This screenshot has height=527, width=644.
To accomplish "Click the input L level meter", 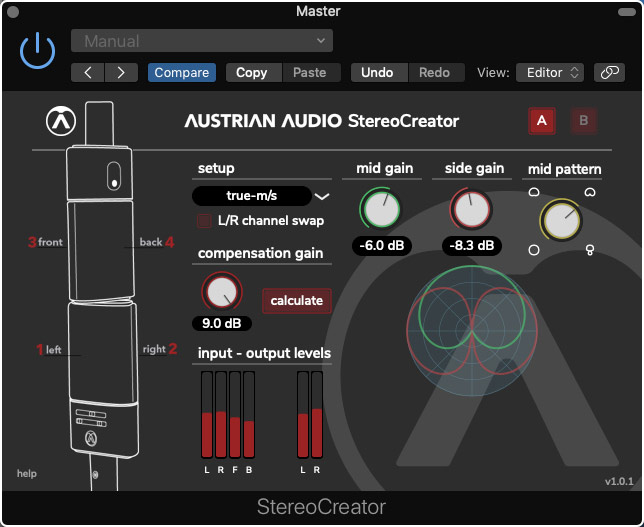I will [207, 414].
